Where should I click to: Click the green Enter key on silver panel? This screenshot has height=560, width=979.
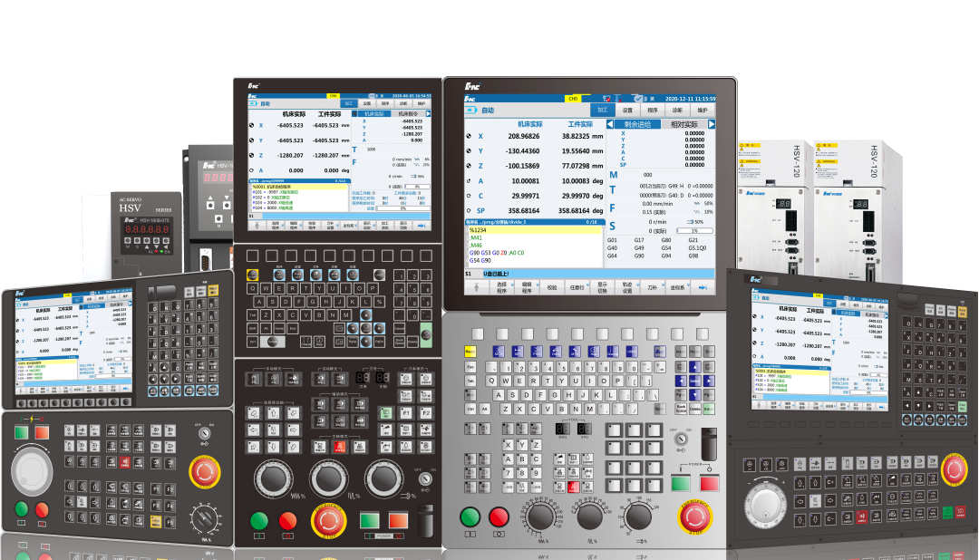(x=709, y=409)
